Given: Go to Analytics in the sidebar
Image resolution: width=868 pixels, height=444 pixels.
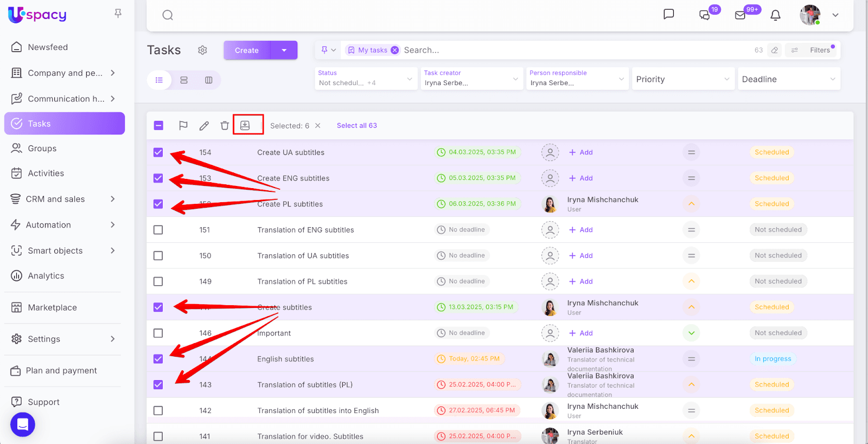Looking at the screenshot, I should [x=46, y=276].
